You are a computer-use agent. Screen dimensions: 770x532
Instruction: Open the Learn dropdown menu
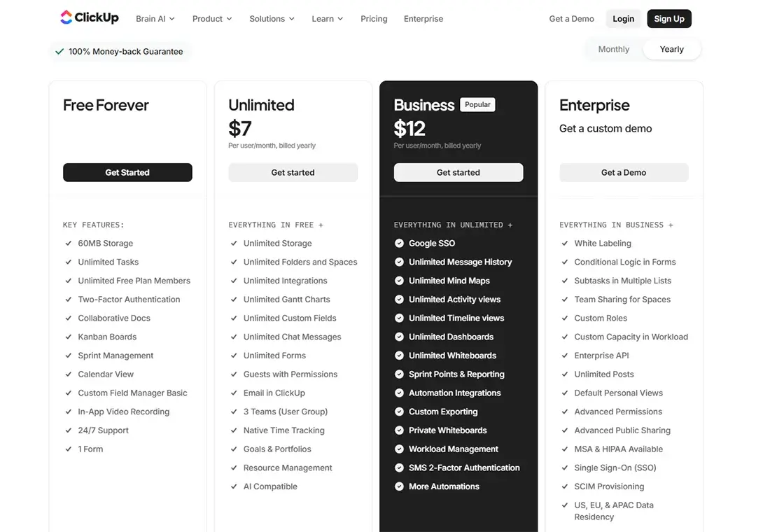(x=327, y=19)
